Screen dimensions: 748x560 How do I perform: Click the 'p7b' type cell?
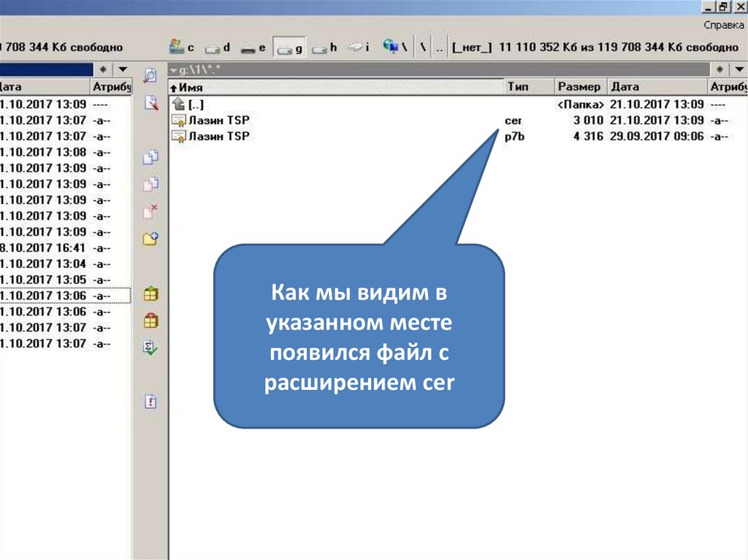click(515, 137)
